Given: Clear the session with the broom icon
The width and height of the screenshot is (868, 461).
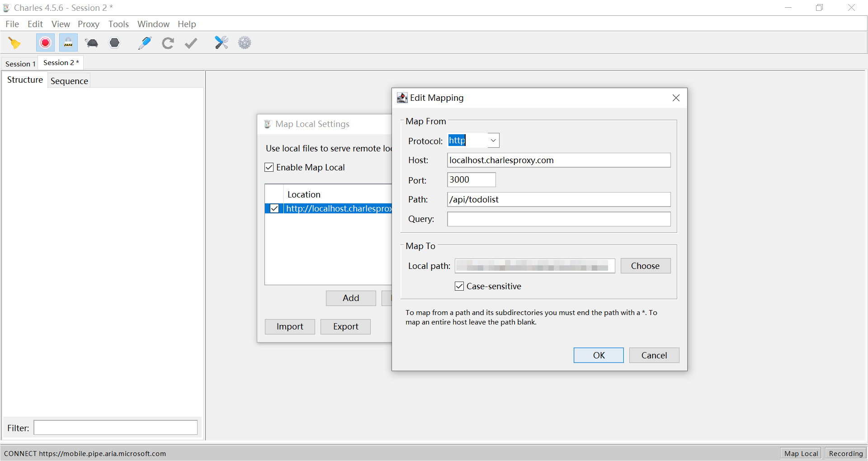Looking at the screenshot, I should (x=14, y=43).
